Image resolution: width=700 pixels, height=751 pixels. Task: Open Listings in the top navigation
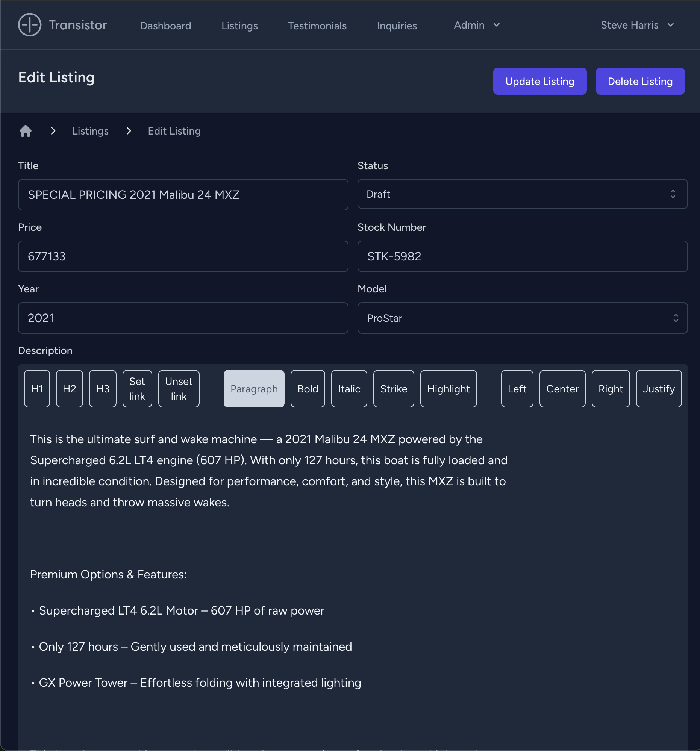point(239,26)
